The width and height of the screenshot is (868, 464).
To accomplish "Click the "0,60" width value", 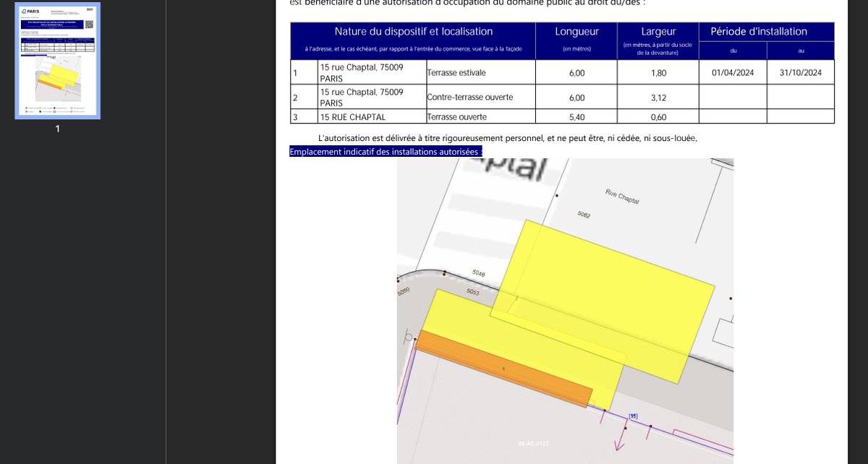I will tap(658, 116).
